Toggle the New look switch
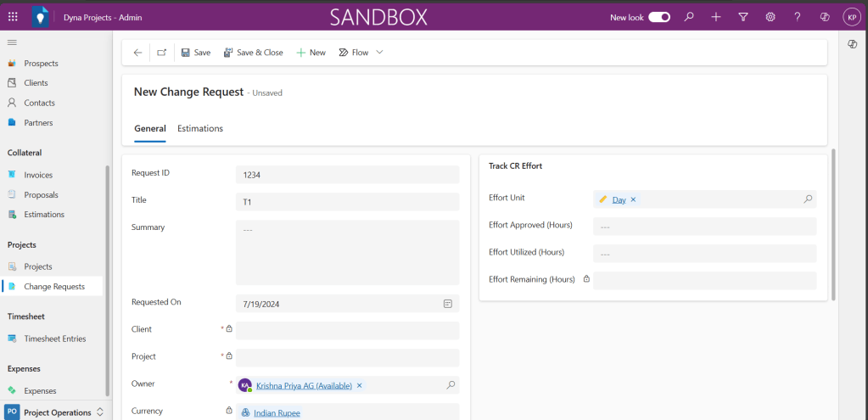Image resolution: width=868 pixels, height=420 pixels. click(x=659, y=16)
